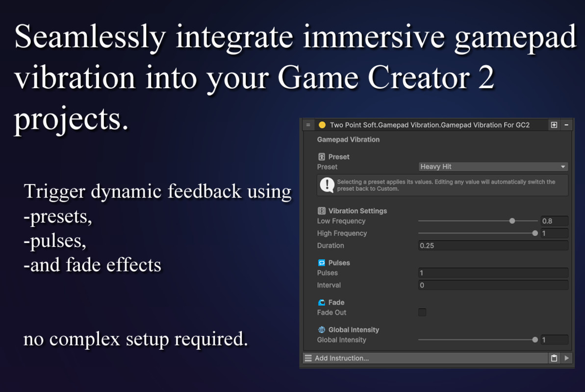The height and width of the screenshot is (392, 585).
Task: Click the '-presets,' bullet text
Action: (x=57, y=217)
